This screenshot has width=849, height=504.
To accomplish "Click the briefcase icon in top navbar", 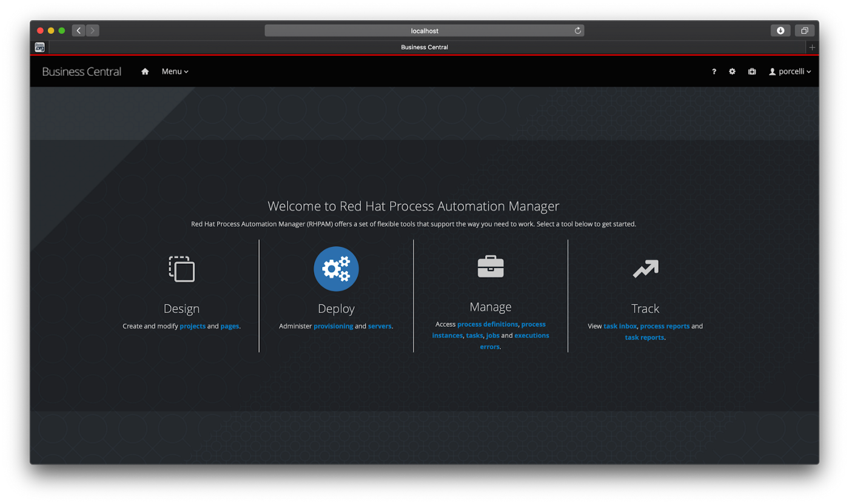I will (752, 72).
